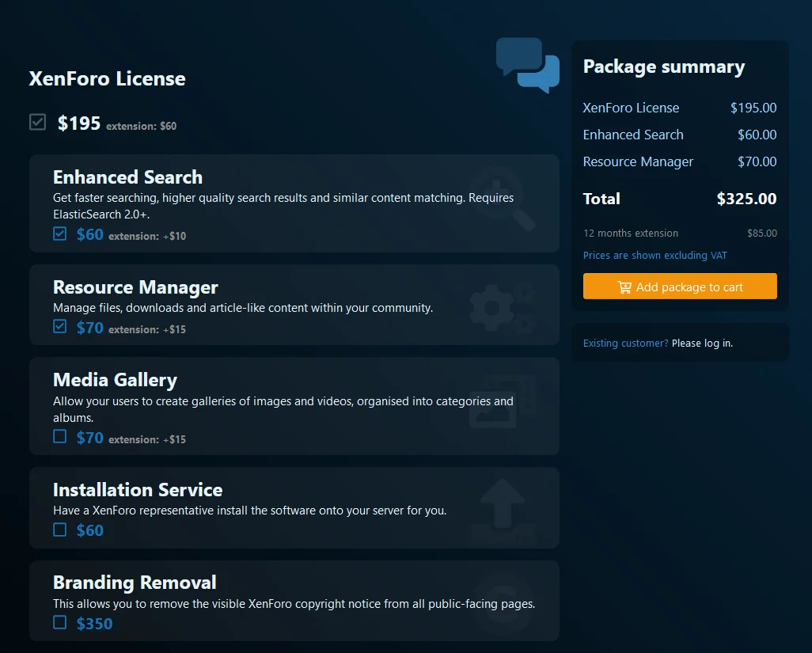Click the $70.00 price in summary

pyautogui.click(x=757, y=161)
